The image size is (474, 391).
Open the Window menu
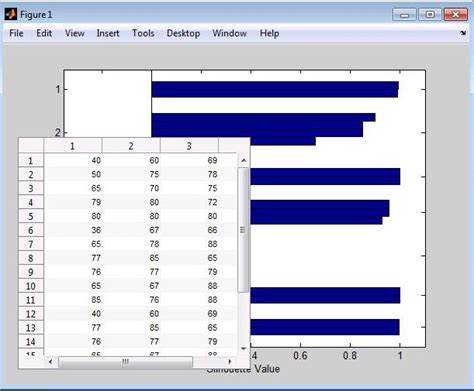point(230,33)
